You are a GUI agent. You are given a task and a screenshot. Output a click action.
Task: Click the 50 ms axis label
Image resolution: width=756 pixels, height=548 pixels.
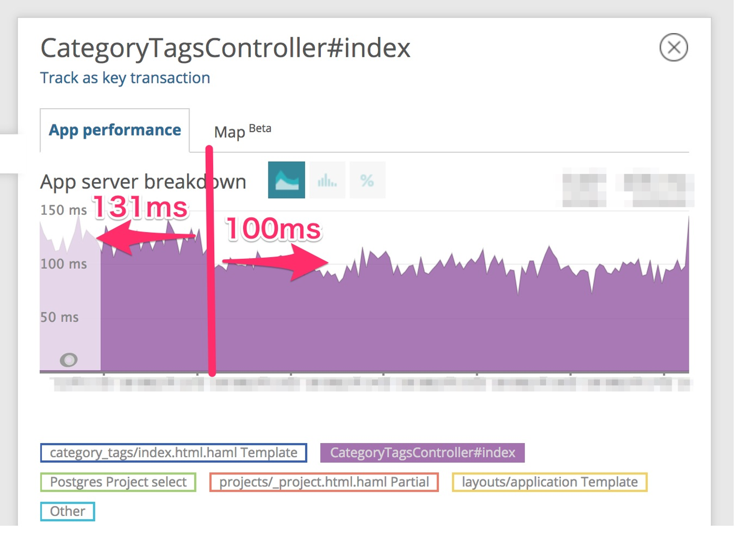(59, 317)
